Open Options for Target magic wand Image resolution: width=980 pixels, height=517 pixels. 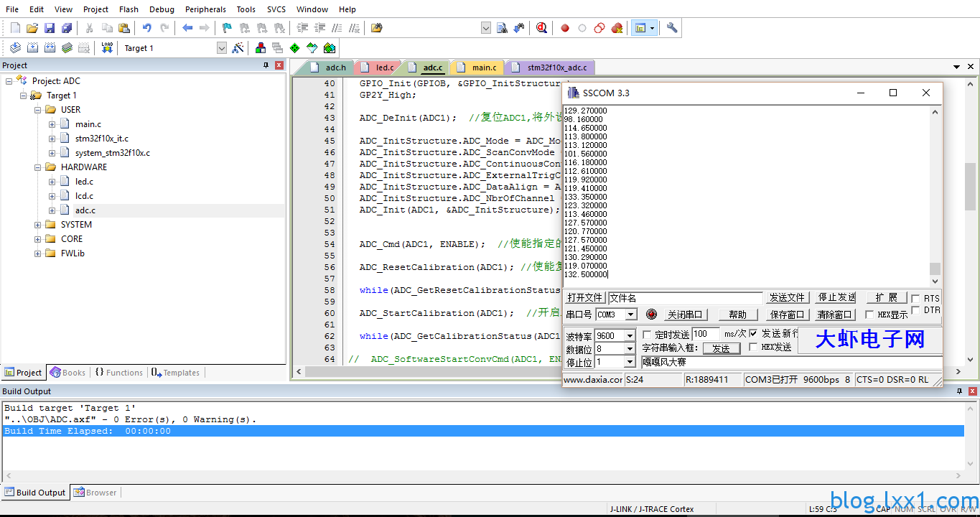[238, 48]
